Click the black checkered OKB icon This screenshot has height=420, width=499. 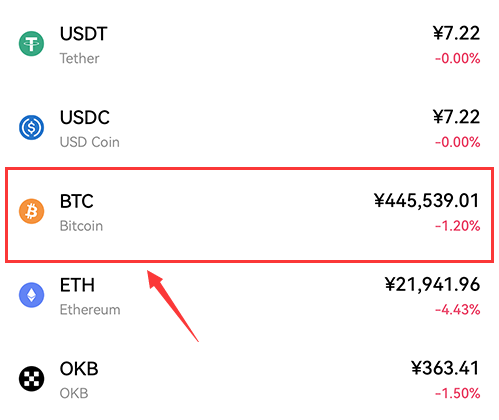tap(31, 379)
